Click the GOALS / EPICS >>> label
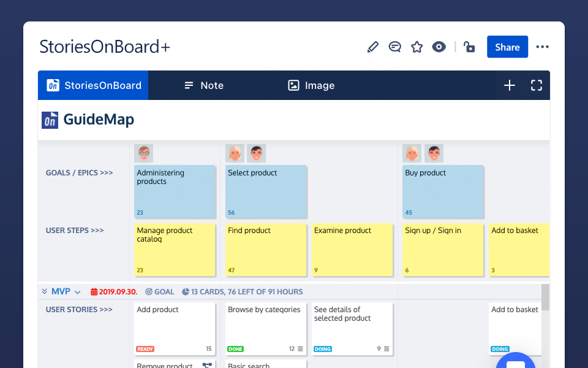The width and height of the screenshot is (588, 368). pyautogui.click(x=79, y=173)
